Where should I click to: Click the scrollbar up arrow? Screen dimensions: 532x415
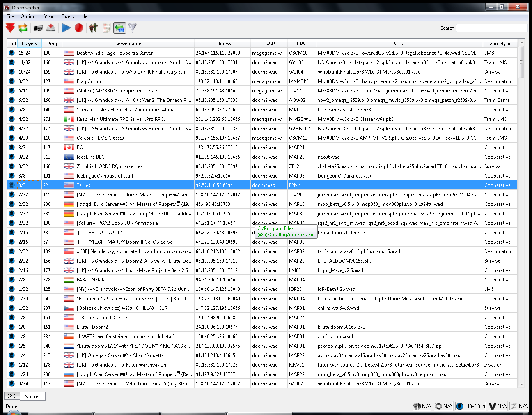(x=521, y=42)
